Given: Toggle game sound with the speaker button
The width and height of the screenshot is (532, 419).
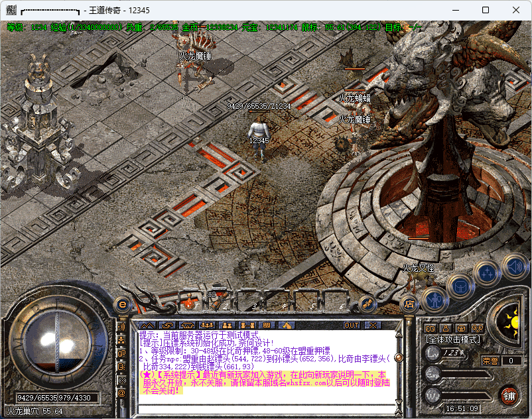Looking at the screenshot, I should 515,267.
